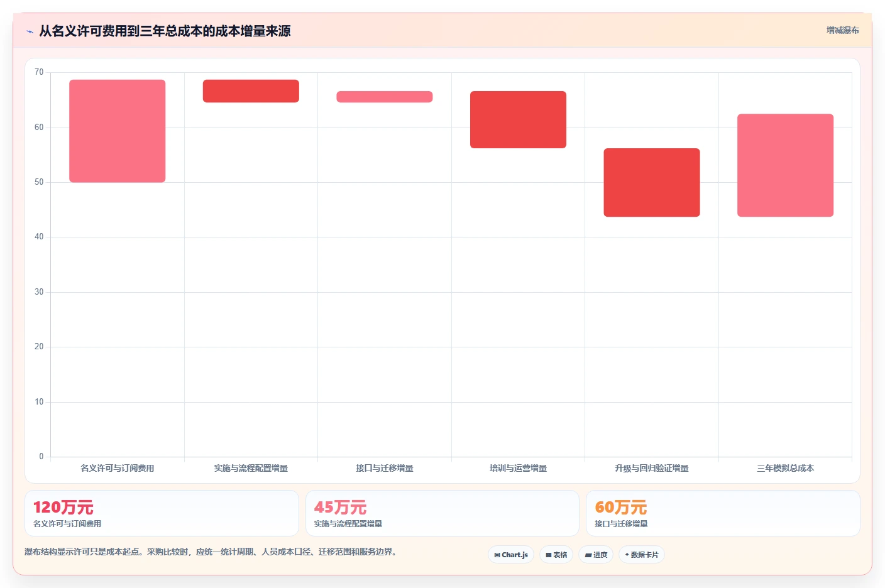This screenshot has height=588, width=885.
Task: Click the 实施与流程配置增量 waterfall bar
Action: click(251, 91)
